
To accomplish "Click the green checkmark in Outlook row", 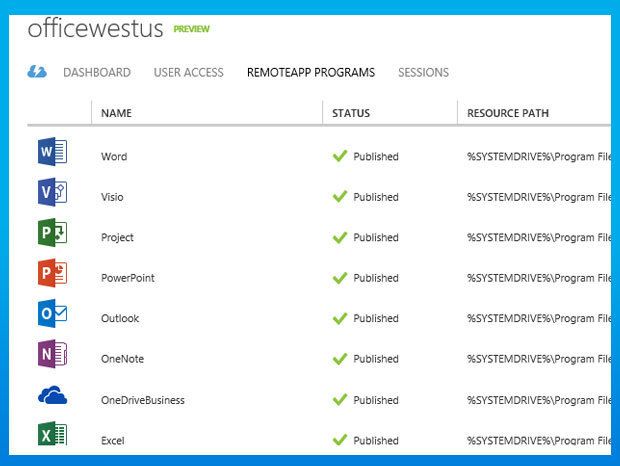I will [x=340, y=318].
